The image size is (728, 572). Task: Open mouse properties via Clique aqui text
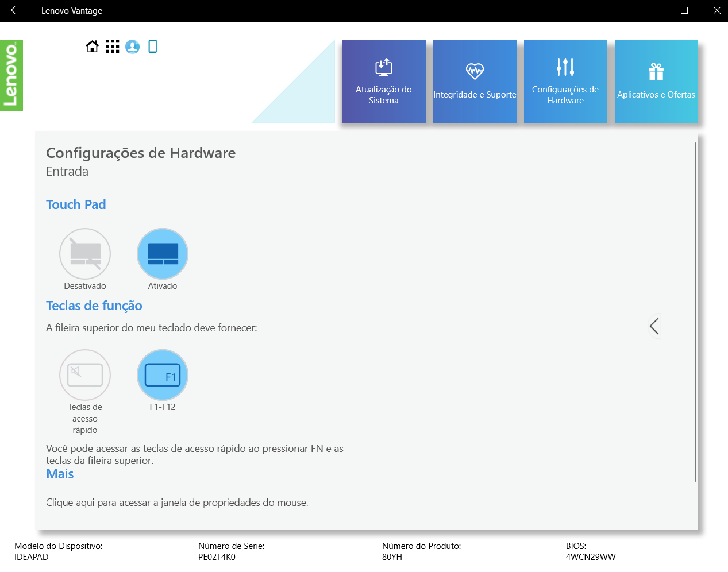click(177, 503)
